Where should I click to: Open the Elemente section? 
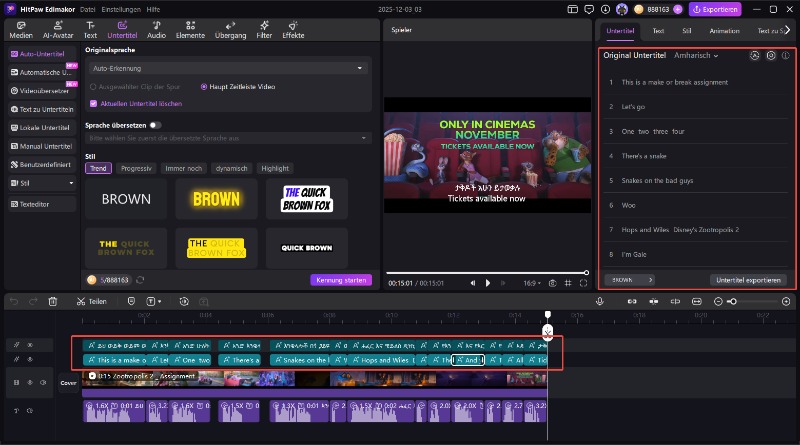pyautogui.click(x=190, y=30)
